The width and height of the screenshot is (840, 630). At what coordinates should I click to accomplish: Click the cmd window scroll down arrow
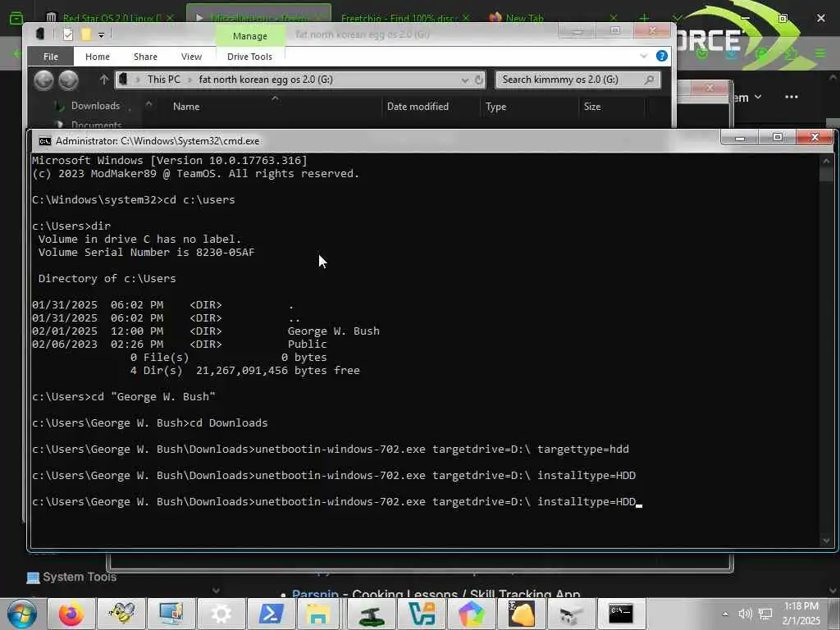tap(826, 541)
